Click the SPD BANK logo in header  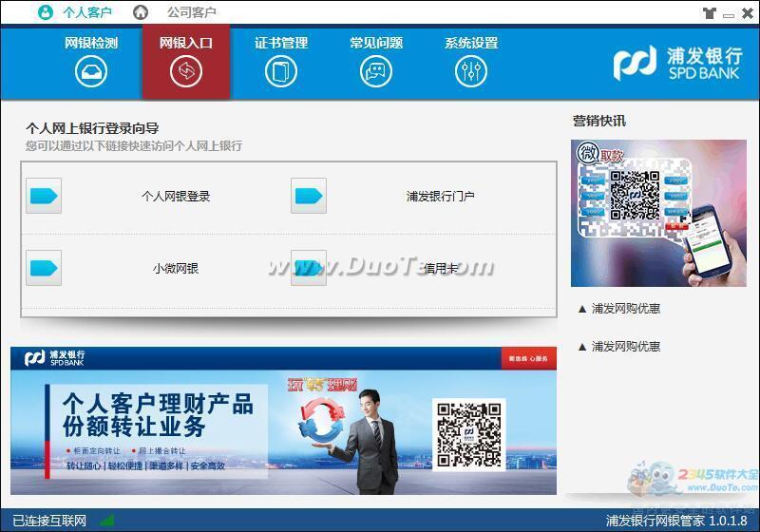click(x=677, y=63)
